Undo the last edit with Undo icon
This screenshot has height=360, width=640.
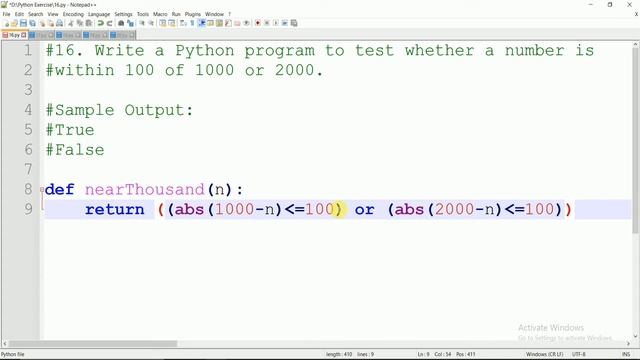[100, 23]
